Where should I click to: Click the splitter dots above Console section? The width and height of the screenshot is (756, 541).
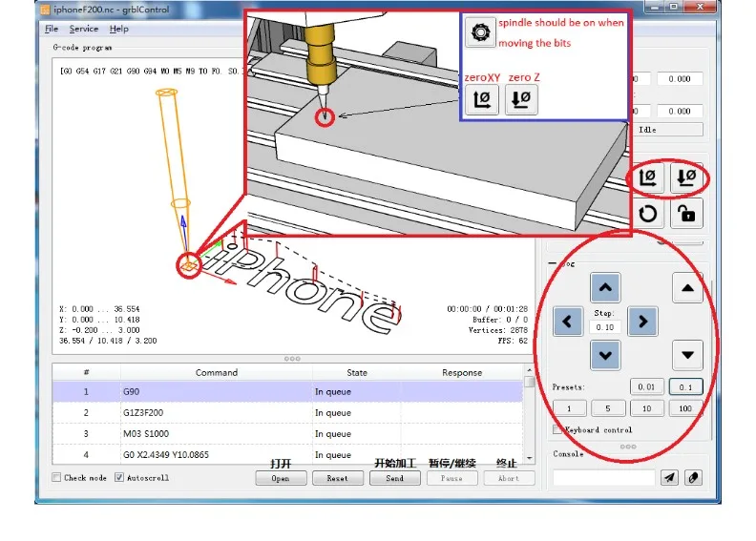click(628, 447)
